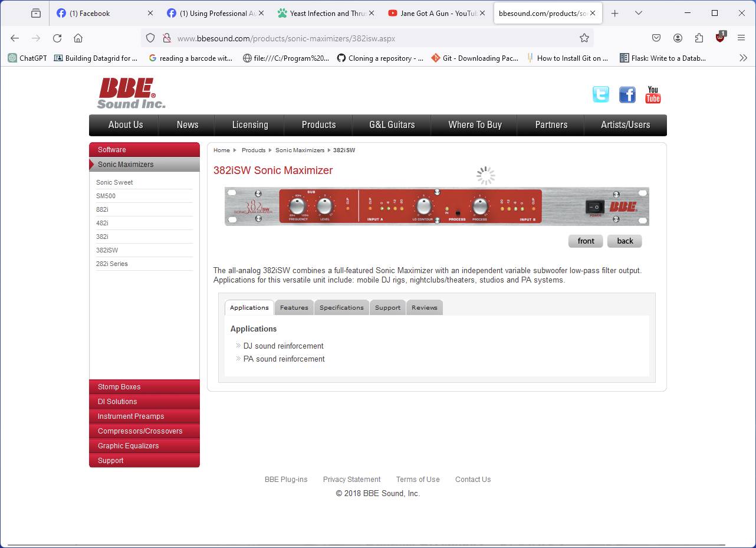Show more bookmarks chevron

[743, 58]
